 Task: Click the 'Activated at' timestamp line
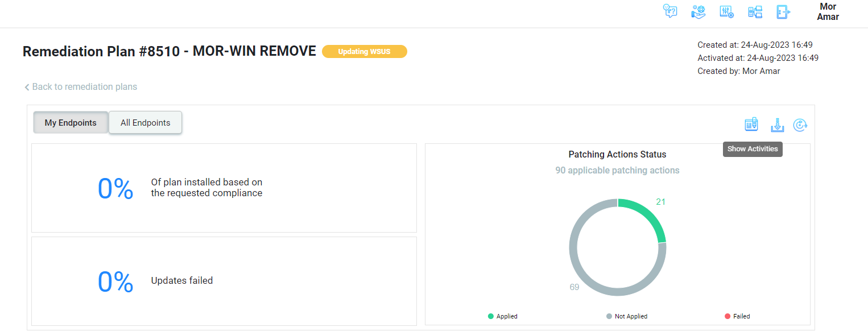[x=758, y=57]
